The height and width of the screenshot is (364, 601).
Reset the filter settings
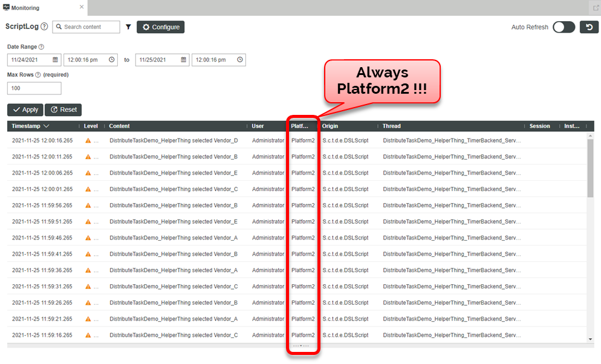point(63,109)
